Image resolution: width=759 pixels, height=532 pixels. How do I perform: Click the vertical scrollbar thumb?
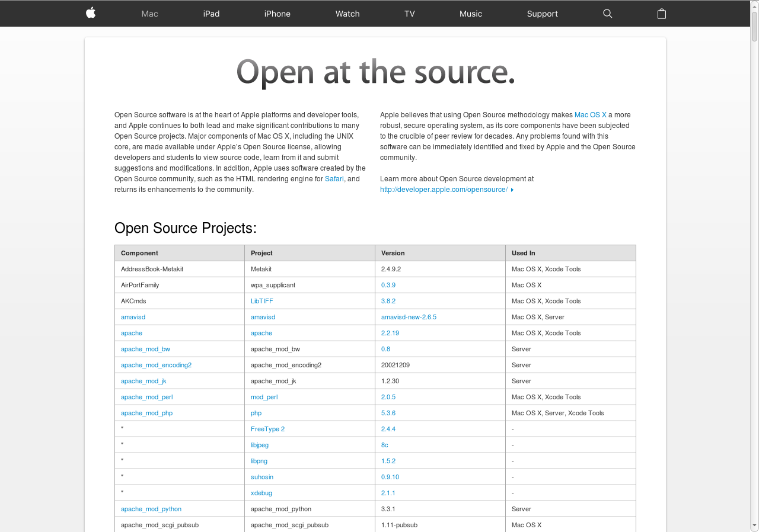[754, 27]
